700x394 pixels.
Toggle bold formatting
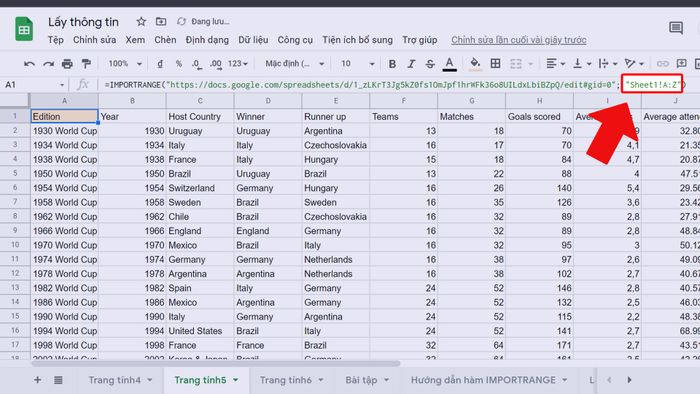click(x=392, y=64)
